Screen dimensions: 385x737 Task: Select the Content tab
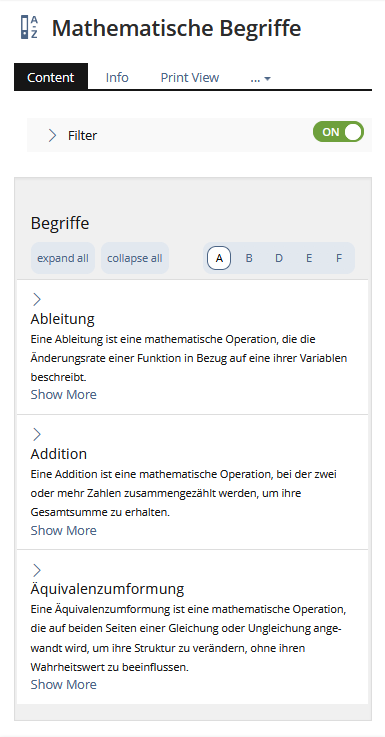pos(51,77)
